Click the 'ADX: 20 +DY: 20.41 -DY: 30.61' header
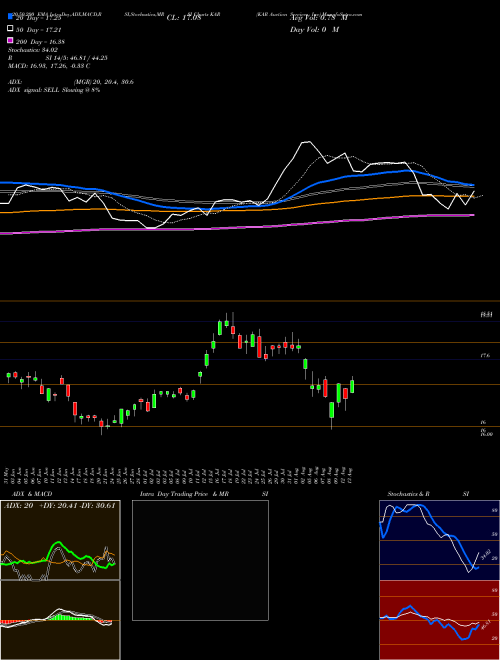 click(x=59, y=506)
